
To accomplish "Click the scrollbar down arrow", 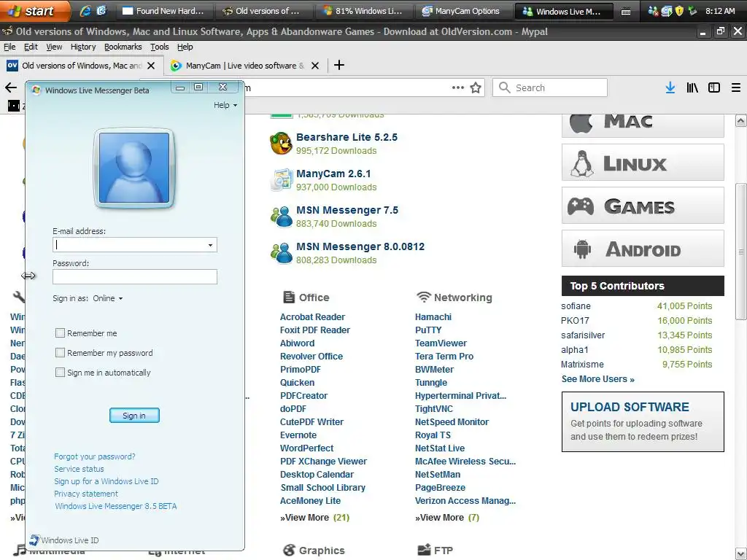I will [x=740, y=554].
